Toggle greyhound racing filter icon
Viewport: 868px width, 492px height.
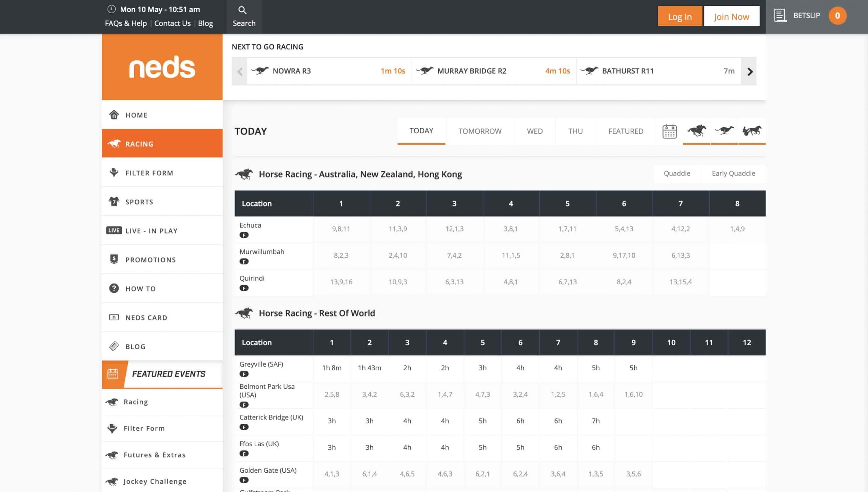point(724,130)
